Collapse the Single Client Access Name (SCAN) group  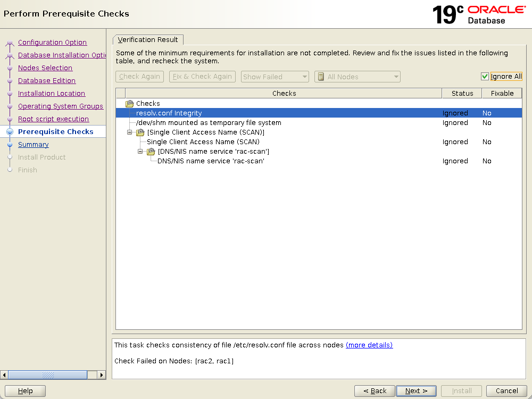tap(130, 132)
